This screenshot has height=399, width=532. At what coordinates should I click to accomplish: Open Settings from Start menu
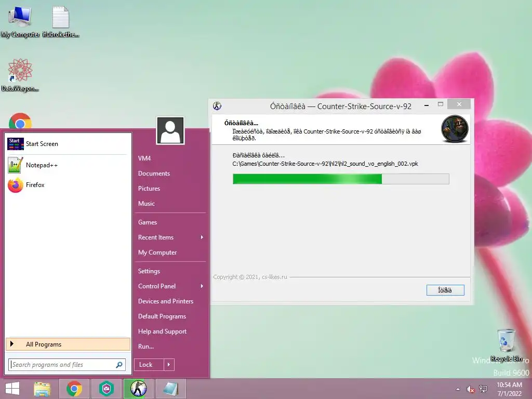click(x=149, y=271)
